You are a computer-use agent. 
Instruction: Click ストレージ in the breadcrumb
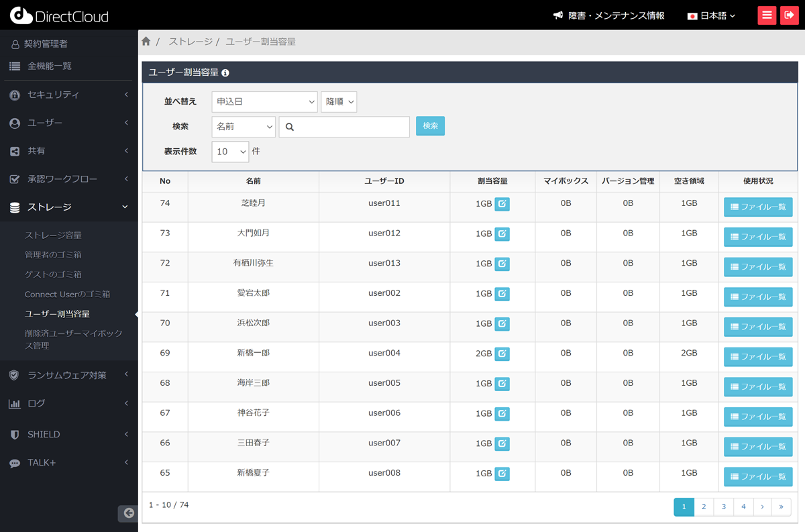coord(191,42)
